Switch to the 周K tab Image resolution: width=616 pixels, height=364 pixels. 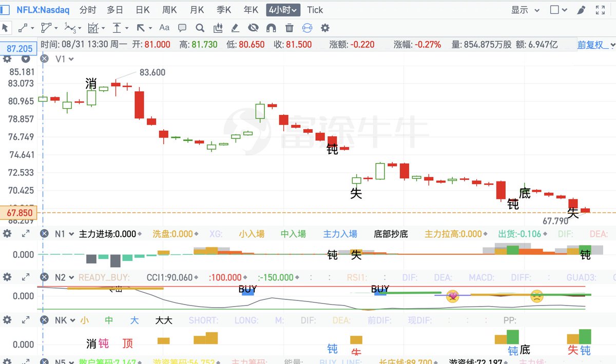[169, 10]
